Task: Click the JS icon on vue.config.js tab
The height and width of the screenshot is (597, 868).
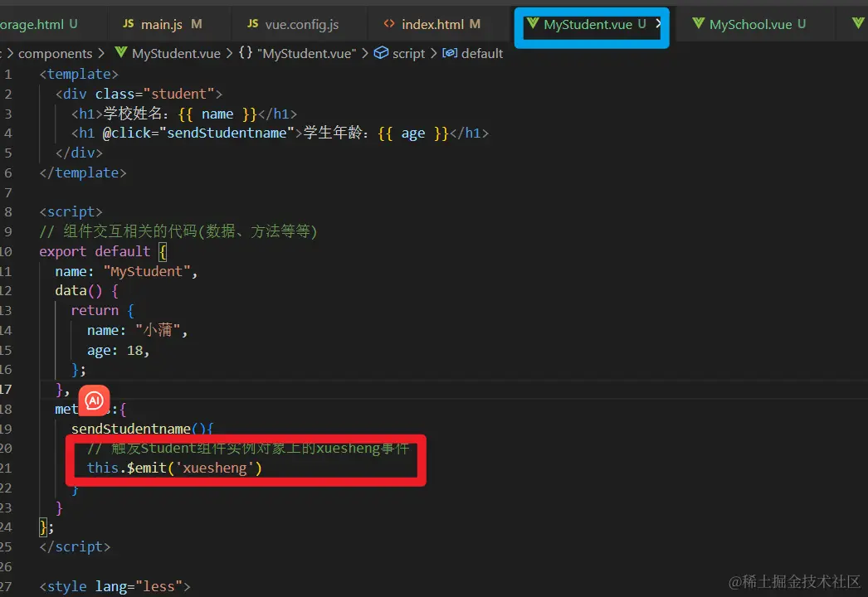Action: tap(252, 24)
